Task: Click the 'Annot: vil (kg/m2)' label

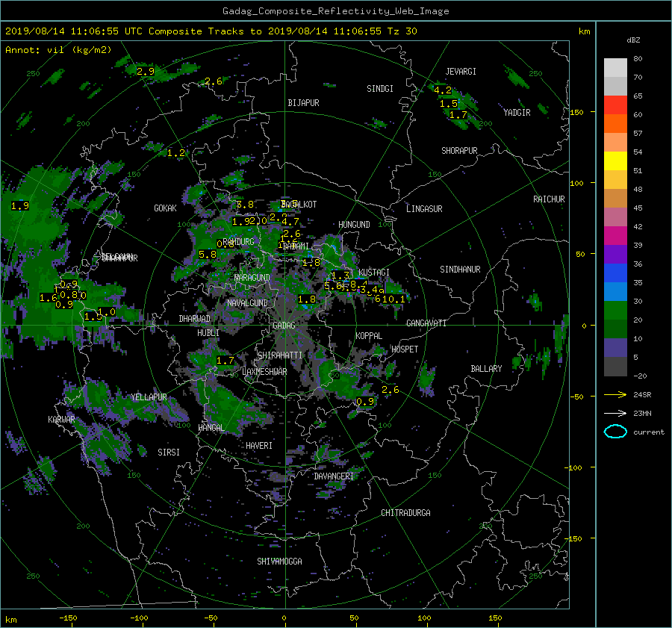Action: (x=58, y=50)
